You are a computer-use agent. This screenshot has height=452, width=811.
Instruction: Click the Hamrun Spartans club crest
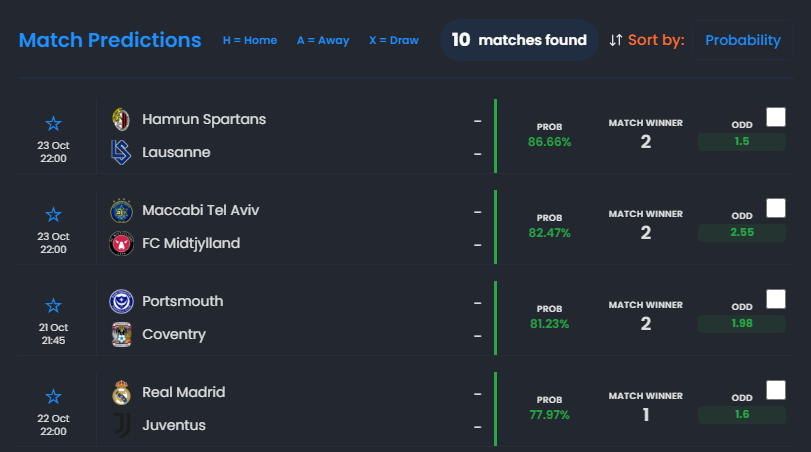tap(121, 119)
